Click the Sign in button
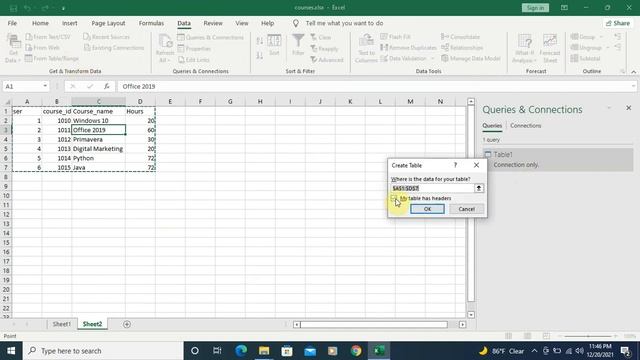Viewport: 640px width, 360px height. click(x=535, y=8)
